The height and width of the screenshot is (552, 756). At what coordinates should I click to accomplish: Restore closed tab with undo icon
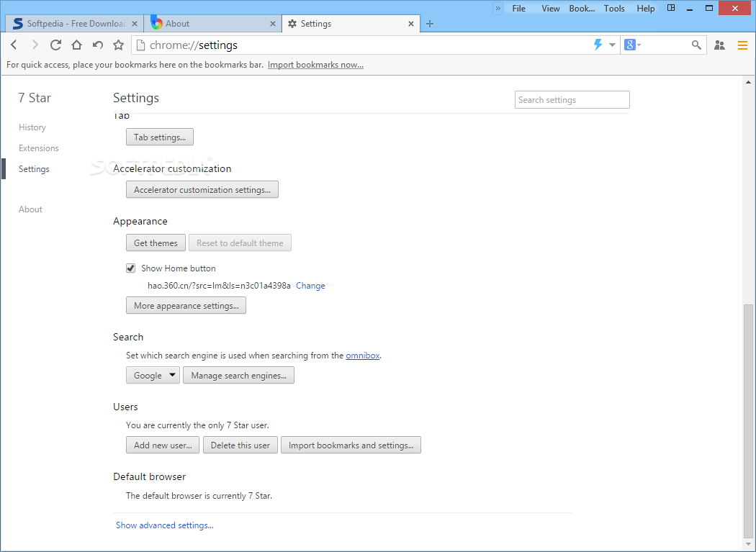(98, 45)
